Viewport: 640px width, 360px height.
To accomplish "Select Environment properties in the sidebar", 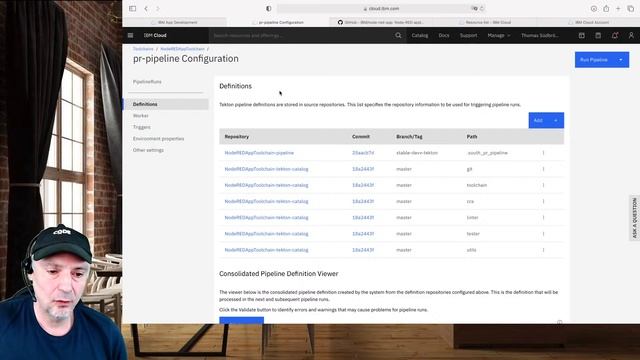I will pos(158,139).
